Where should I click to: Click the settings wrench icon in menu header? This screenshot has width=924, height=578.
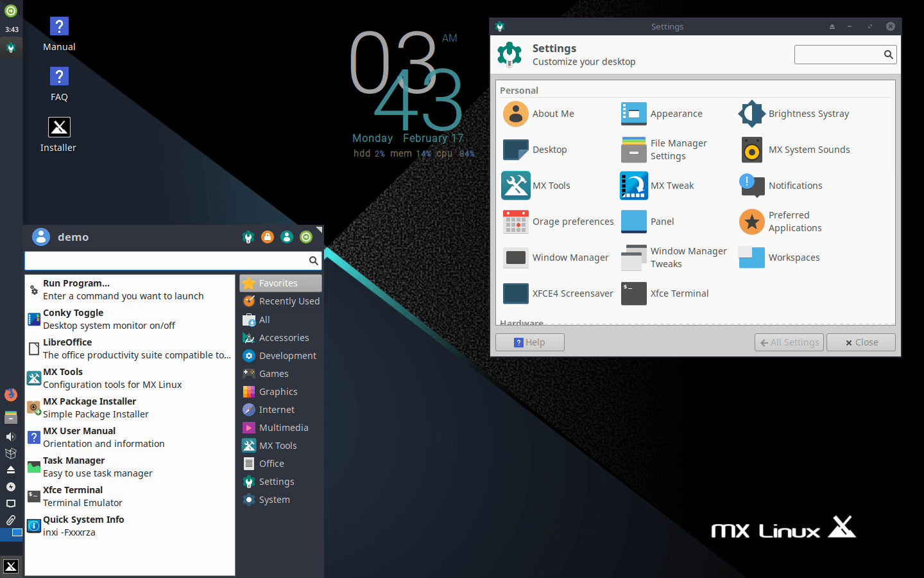click(x=248, y=237)
